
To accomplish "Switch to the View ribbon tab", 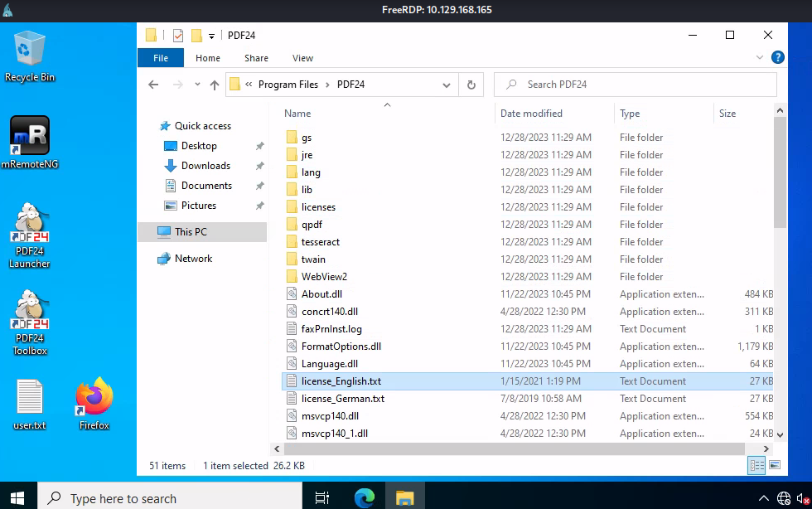I will coord(302,58).
